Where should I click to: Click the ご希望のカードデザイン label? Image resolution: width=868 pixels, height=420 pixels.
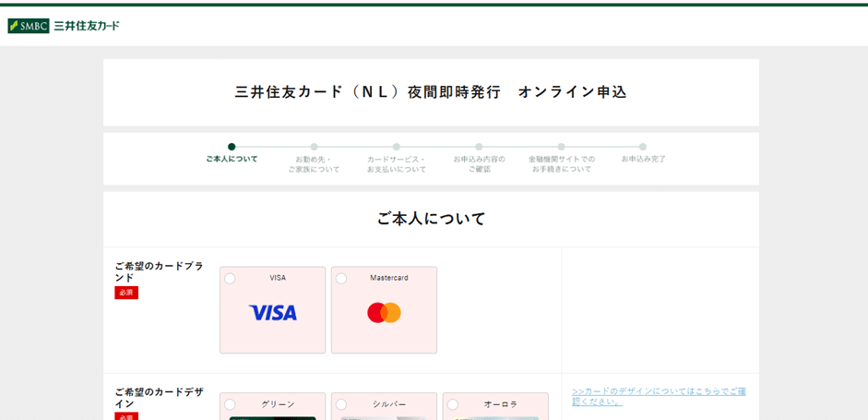pyautogui.click(x=159, y=398)
